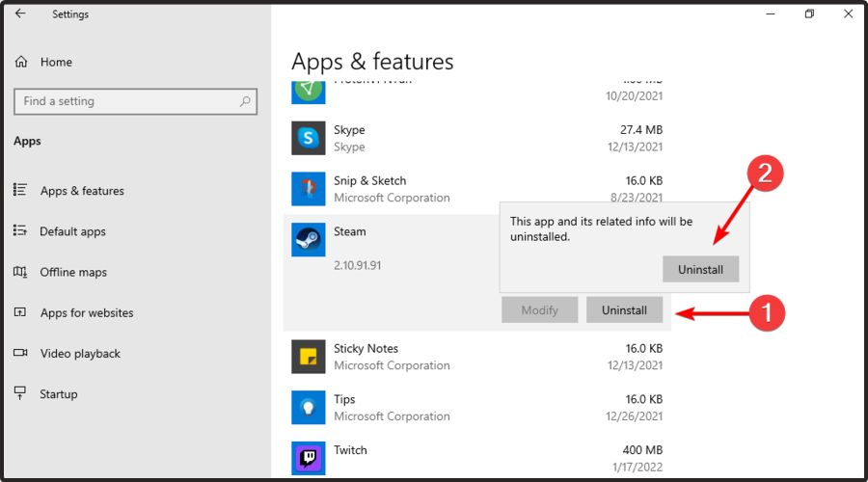Click Tips install date 12/26/2021
Viewport: 868px width, 482px height.
[x=634, y=416]
